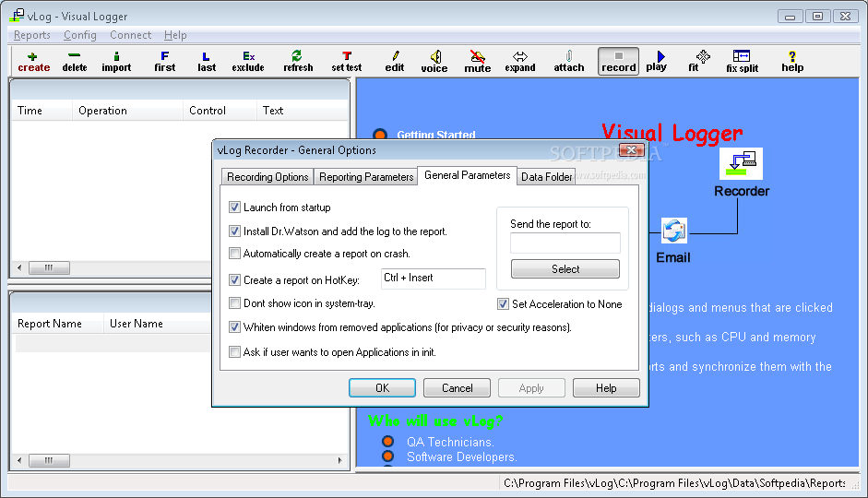The image size is (868, 498).
Task: Click orange bullet beside Getting Started
Action: [380, 135]
